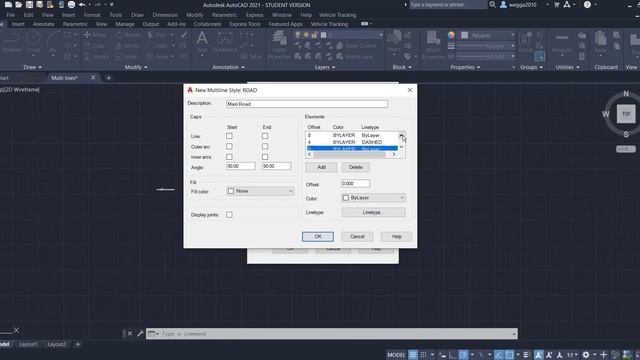The width and height of the screenshot is (640, 360).
Task: Toggle drawing grid display in status bar
Action: (x=413, y=355)
